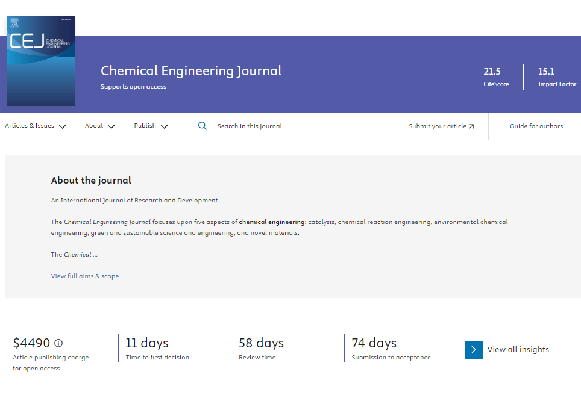This screenshot has height=393, width=581.
Task: Open Guide for authors link
Action: [x=536, y=126]
